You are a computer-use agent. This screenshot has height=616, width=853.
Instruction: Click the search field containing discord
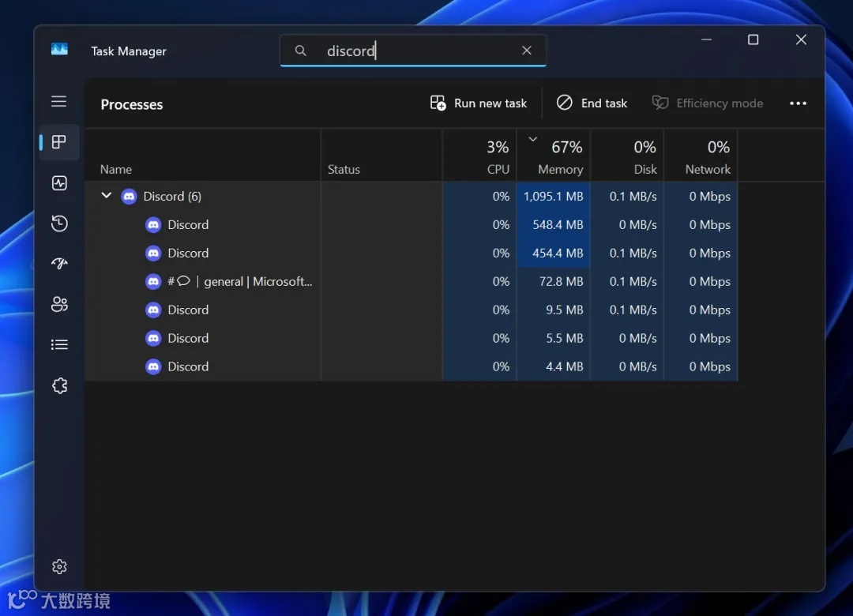click(413, 51)
